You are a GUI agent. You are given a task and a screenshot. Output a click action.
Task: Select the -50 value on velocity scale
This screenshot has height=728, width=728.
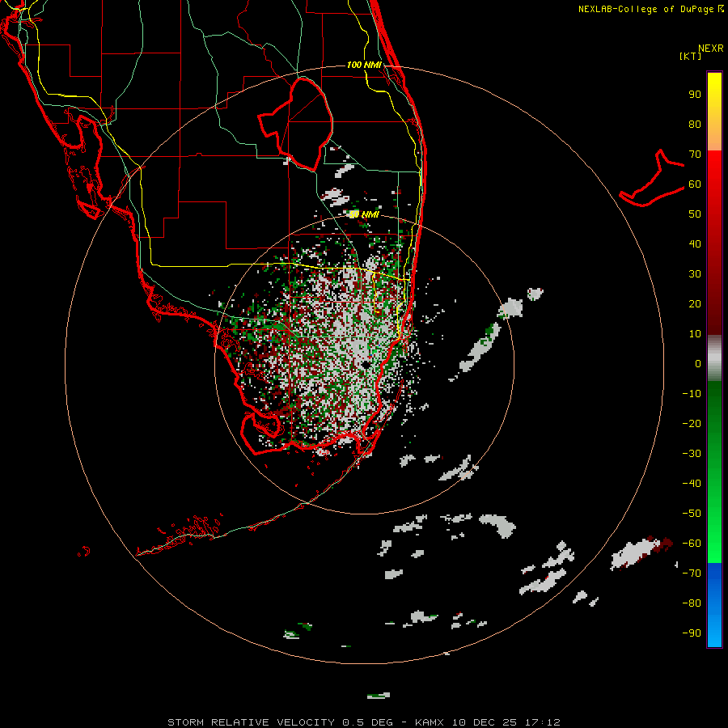692,514
